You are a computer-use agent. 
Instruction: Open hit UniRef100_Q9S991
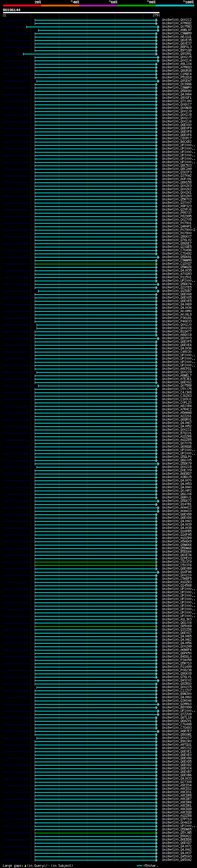coord(176,54)
